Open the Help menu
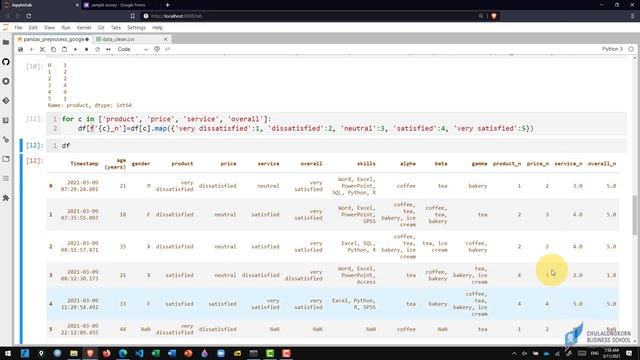The image size is (640, 360). click(158, 28)
